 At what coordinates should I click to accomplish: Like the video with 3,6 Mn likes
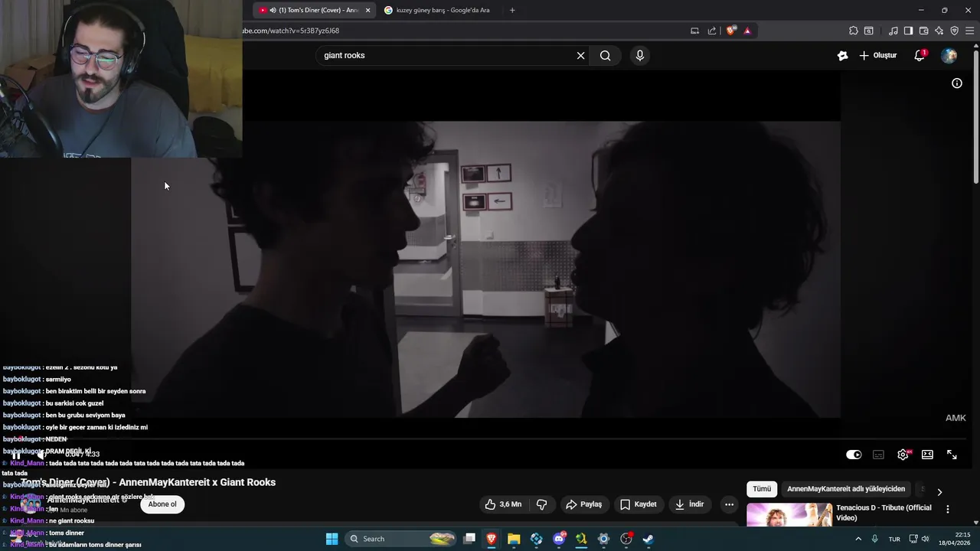tap(503, 504)
